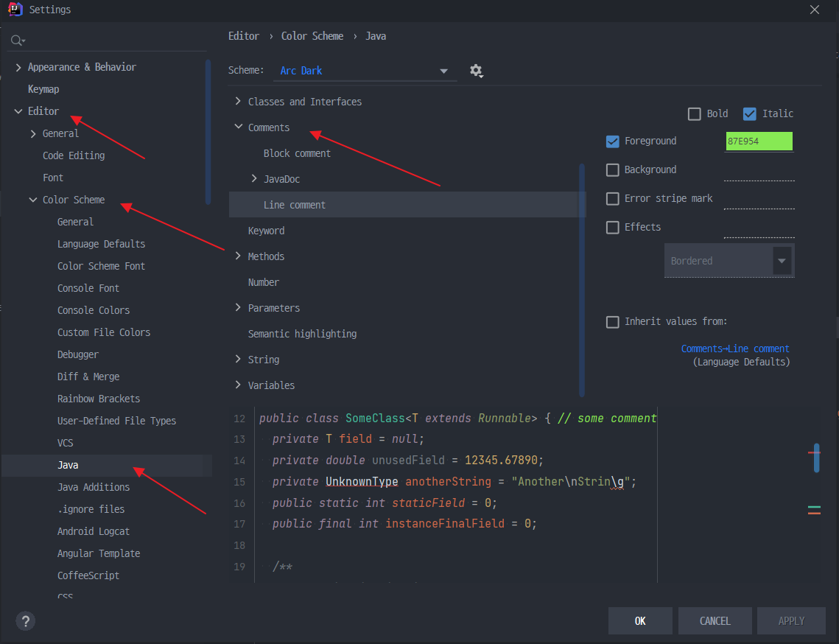The height and width of the screenshot is (644, 839).
Task: Click the search magnifier icon
Action: coord(18,41)
